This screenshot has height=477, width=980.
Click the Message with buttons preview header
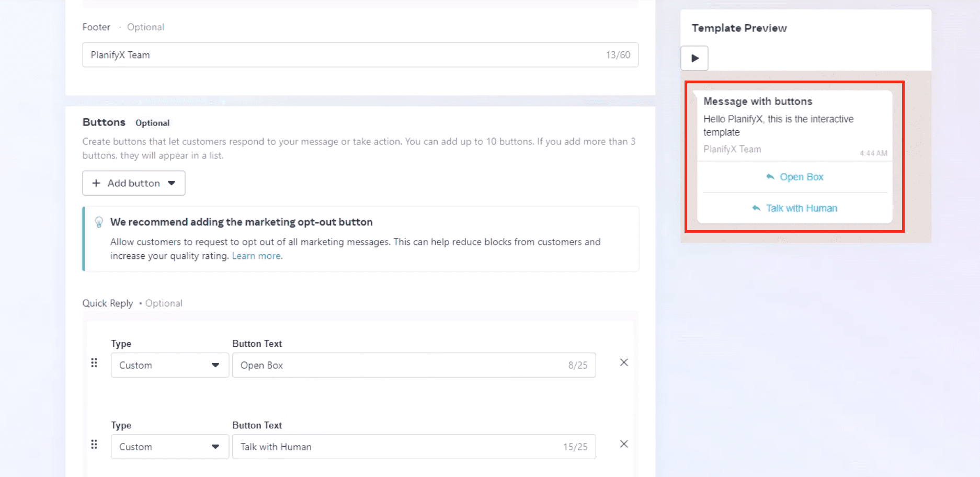[757, 101]
